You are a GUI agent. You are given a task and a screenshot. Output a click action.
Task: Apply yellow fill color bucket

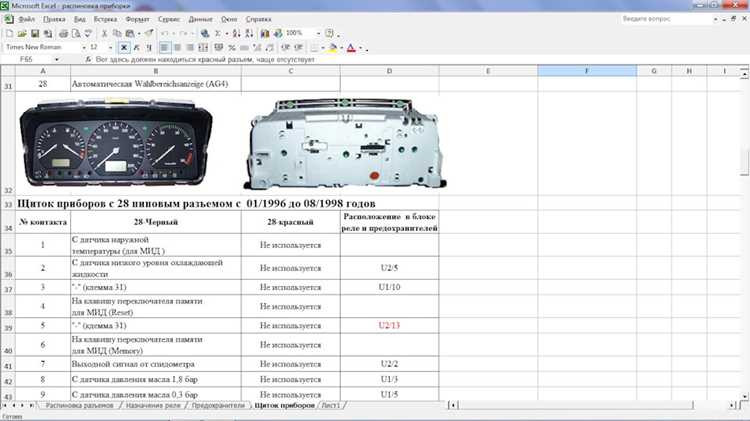(x=333, y=48)
